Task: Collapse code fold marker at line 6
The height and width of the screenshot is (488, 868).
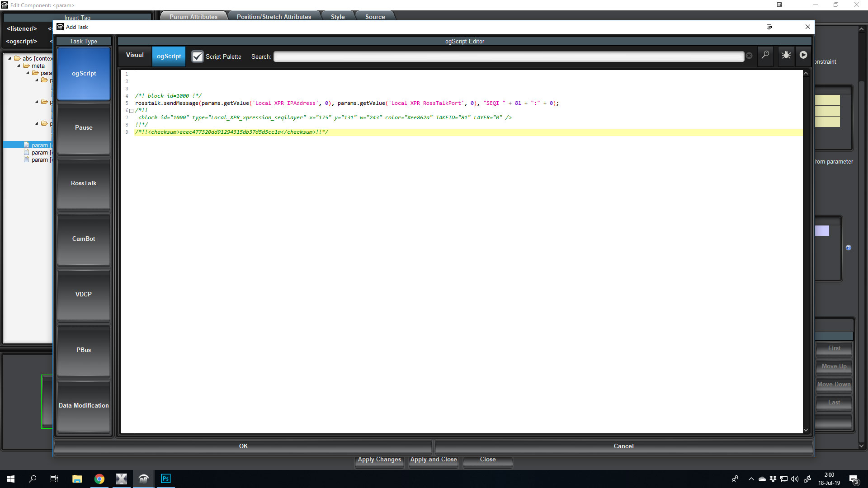Action: (132, 111)
